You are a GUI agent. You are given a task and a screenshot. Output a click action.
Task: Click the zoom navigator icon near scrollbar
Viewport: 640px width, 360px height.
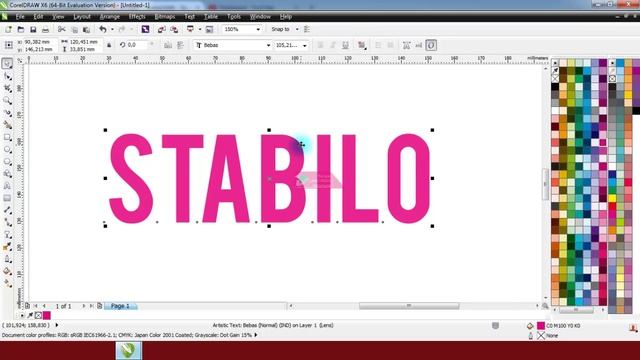pyautogui.click(x=545, y=306)
